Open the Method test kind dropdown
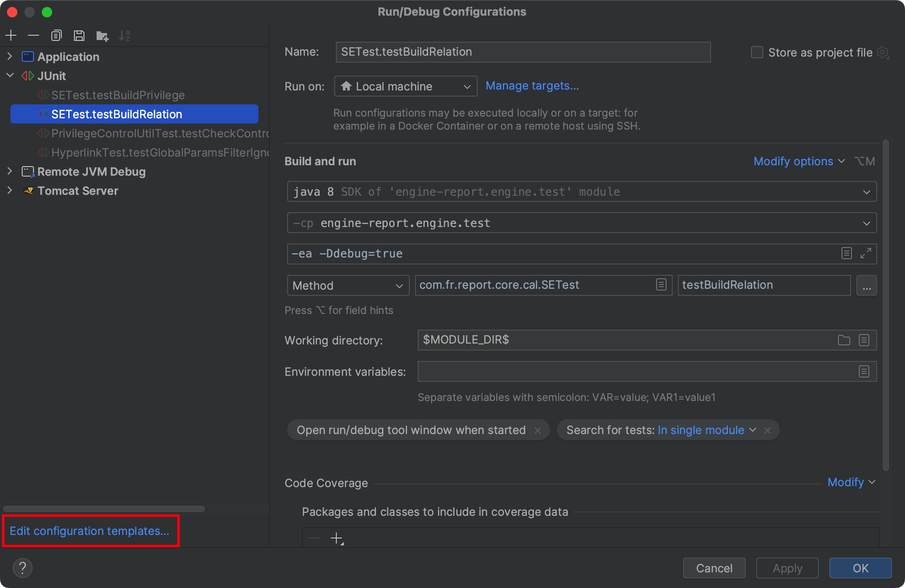 coord(348,286)
